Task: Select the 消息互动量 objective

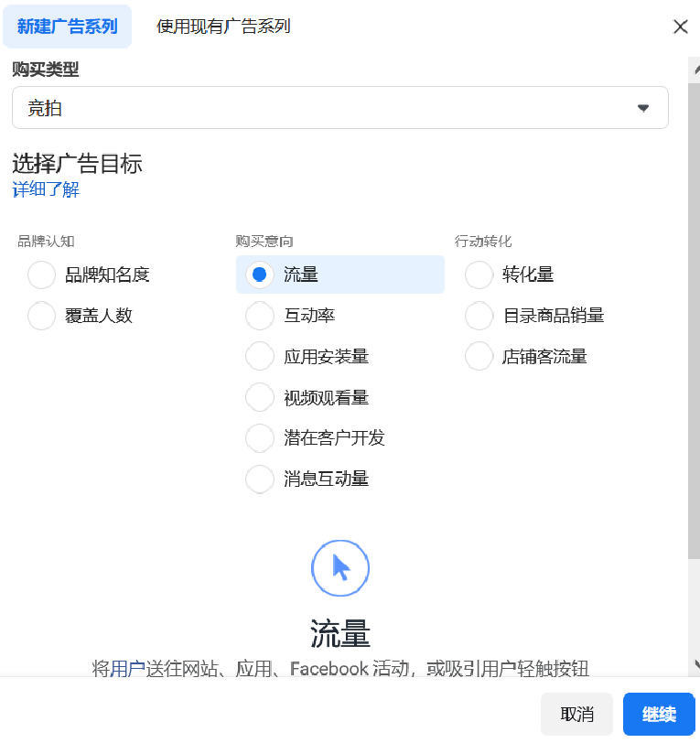Action: coord(260,479)
